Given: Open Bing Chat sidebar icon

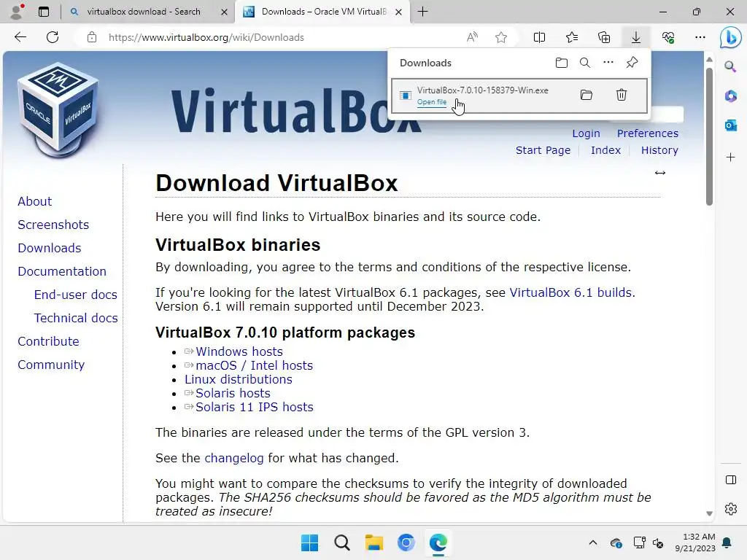Looking at the screenshot, I should (x=730, y=37).
